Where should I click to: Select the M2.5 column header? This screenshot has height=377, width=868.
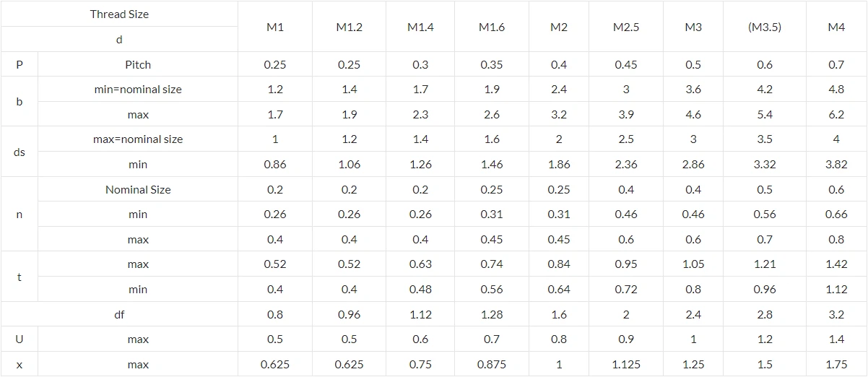pyautogui.click(x=626, y=27)
